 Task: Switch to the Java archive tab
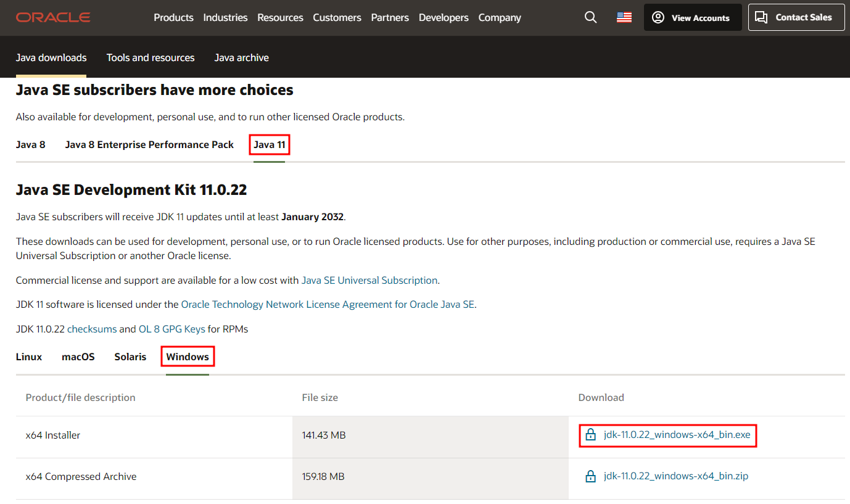(x=241, y=57)
